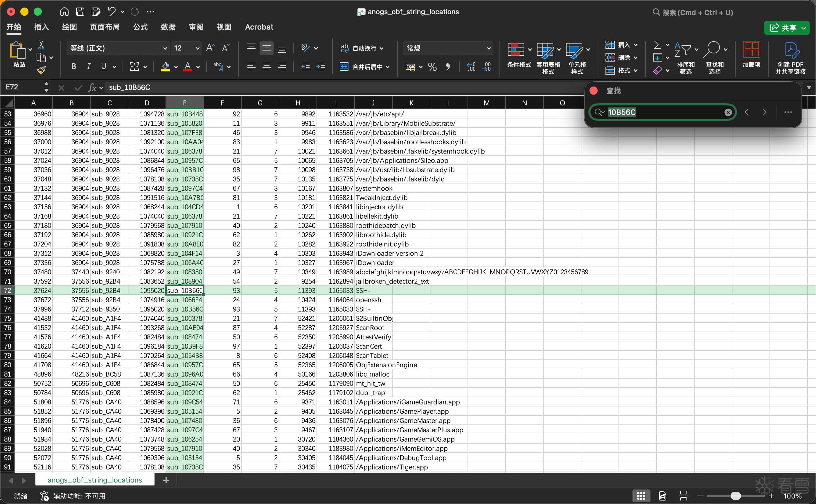The image size is (816, 504).
Task: Click the Cut scissors icon
Action: point(41,45)
